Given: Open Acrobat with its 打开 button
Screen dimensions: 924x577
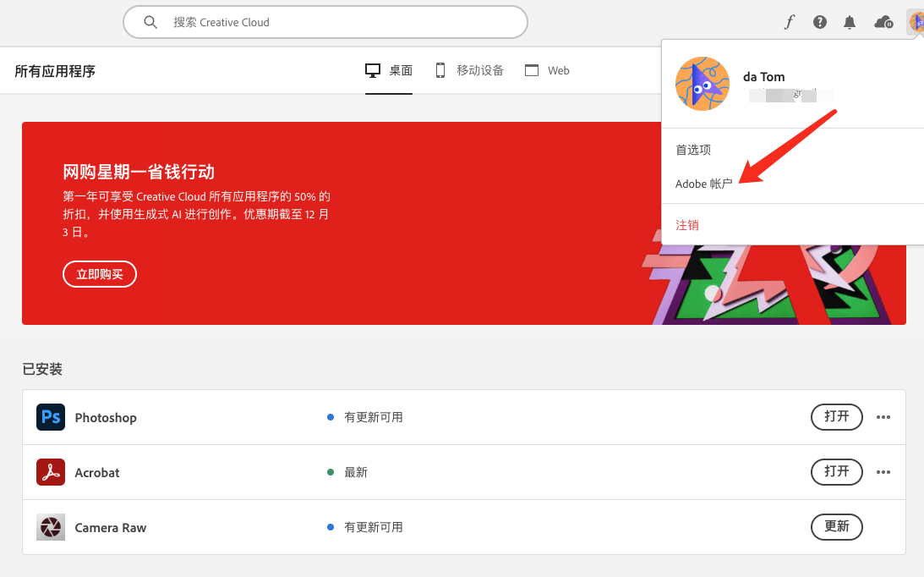Looking at the screenshot, I should click(837, 472).
